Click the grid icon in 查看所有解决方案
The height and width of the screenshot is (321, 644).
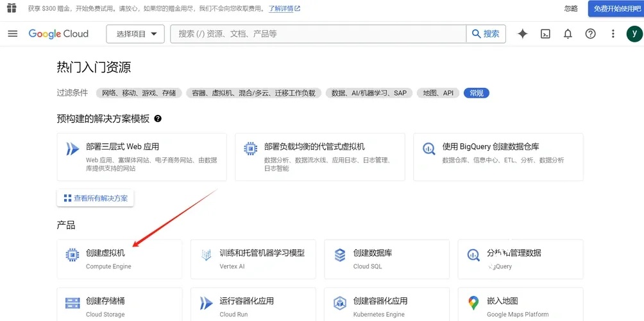point(68,198)
